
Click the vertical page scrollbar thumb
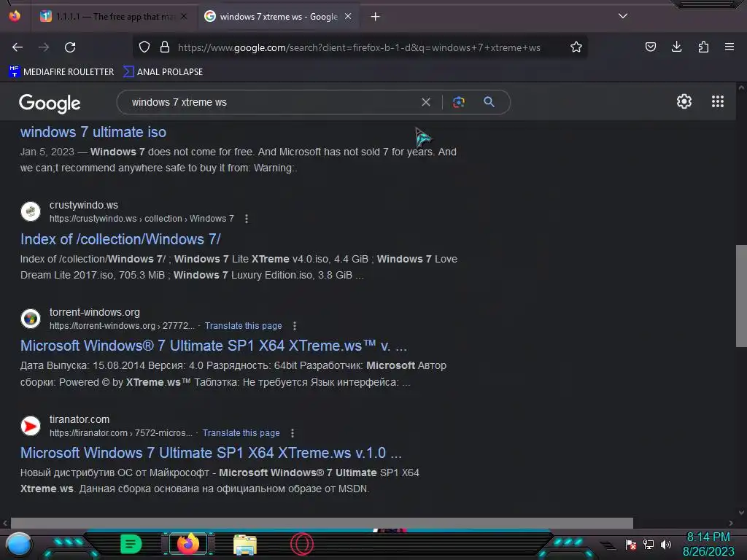[741, 296]
